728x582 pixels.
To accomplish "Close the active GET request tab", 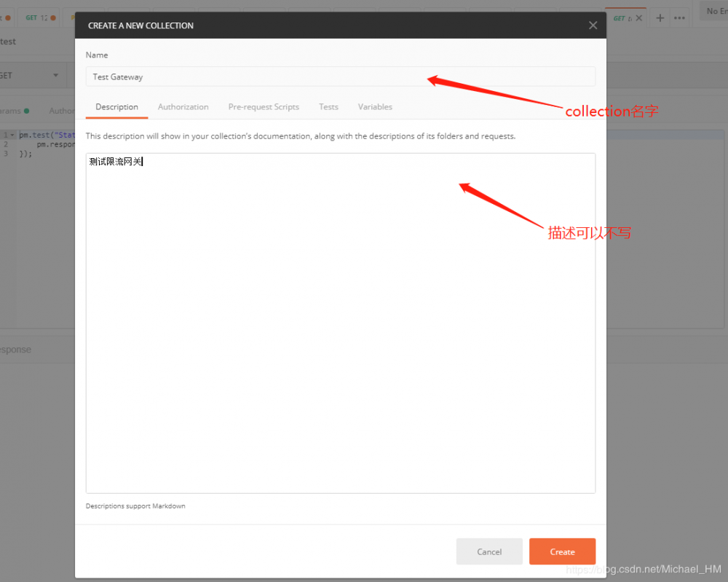I will click(x=639, y=18).
